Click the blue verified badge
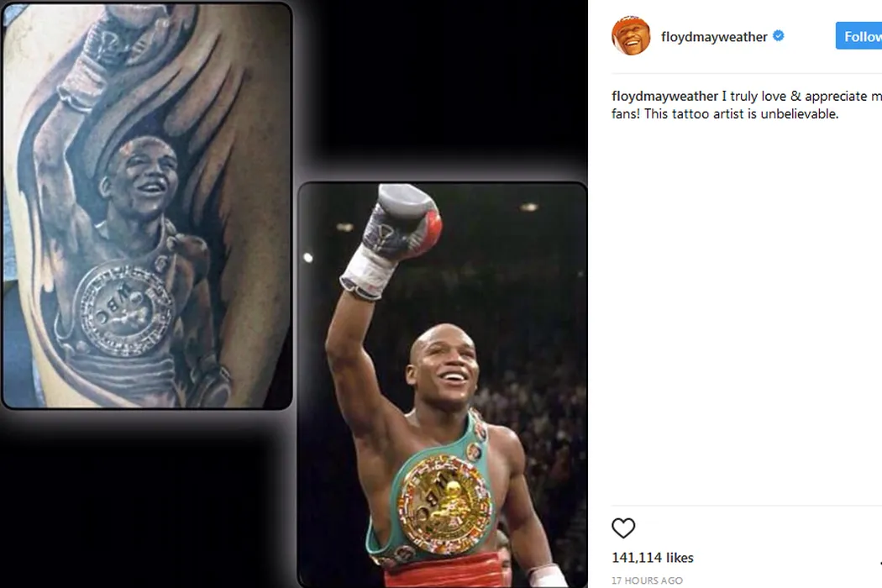The width and height of the screenshot is (882, 588). click(779, 36)
